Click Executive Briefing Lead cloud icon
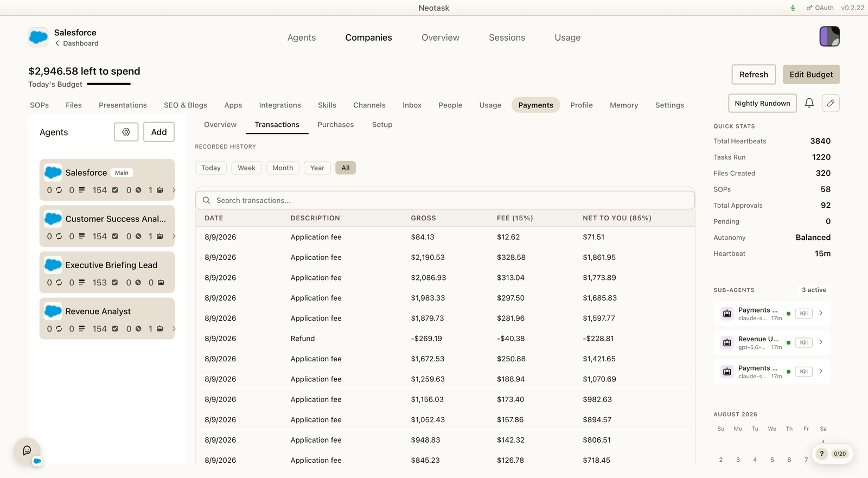 53,265
